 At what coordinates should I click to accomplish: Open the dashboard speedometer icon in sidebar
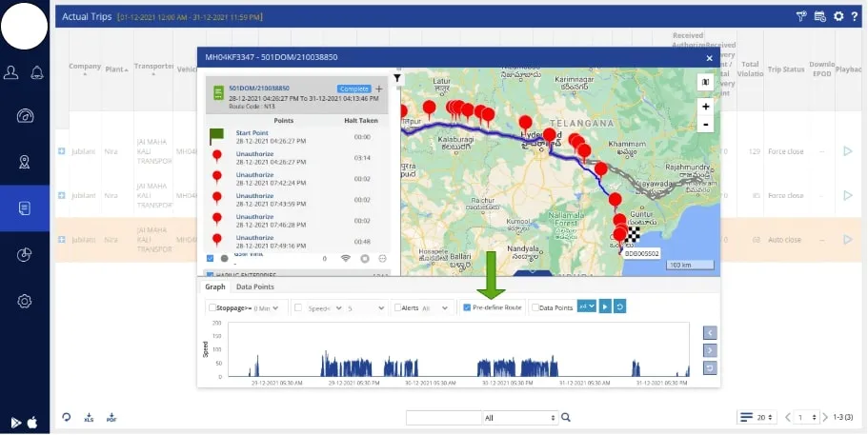[25, 116]
